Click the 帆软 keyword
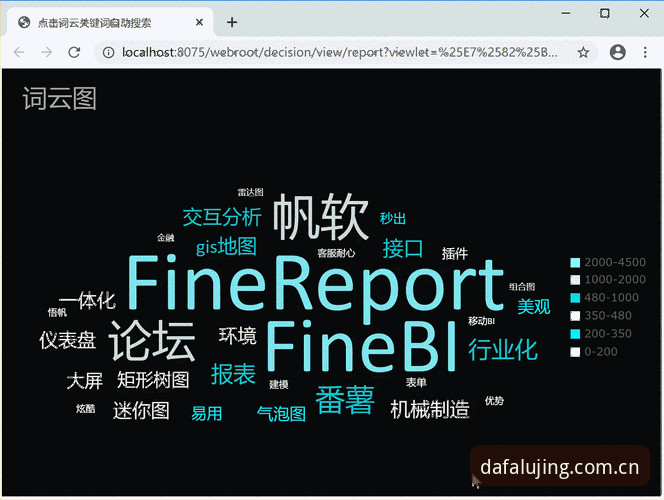Image resolution: width=664 pixels, height=500 pixels. [x=321, y=217]
